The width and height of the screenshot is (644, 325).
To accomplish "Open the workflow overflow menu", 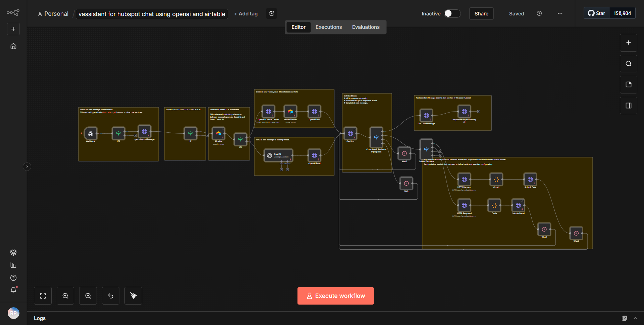I will point(559,13).
